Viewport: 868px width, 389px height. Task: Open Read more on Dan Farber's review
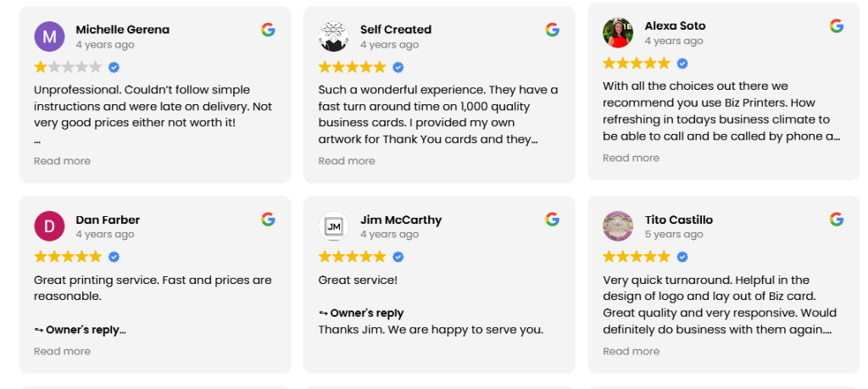click(62, 351)
